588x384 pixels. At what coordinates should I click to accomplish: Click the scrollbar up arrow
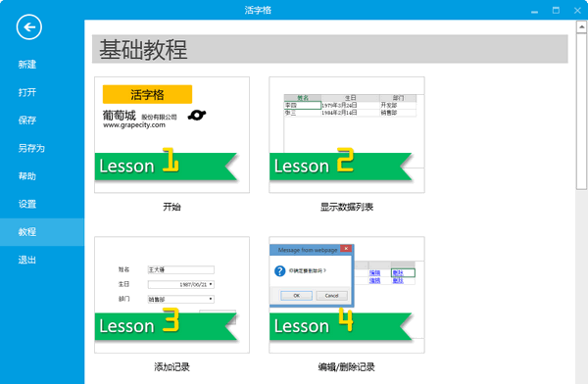click(x=581, y=27)
